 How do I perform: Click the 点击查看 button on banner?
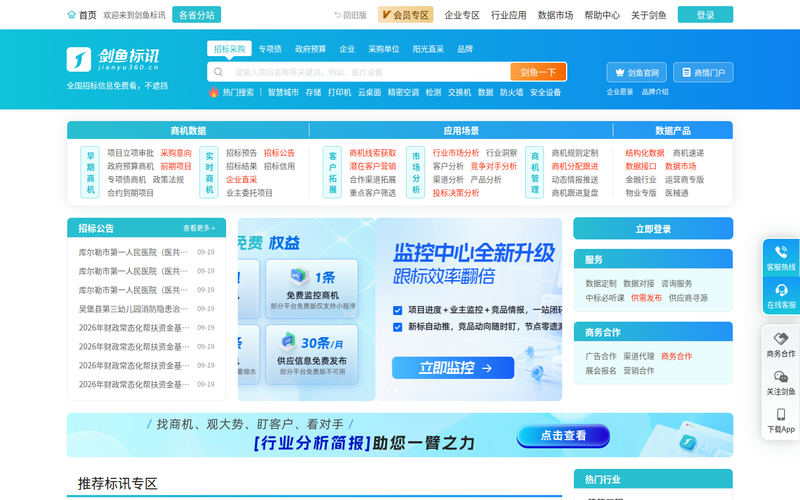563,436
